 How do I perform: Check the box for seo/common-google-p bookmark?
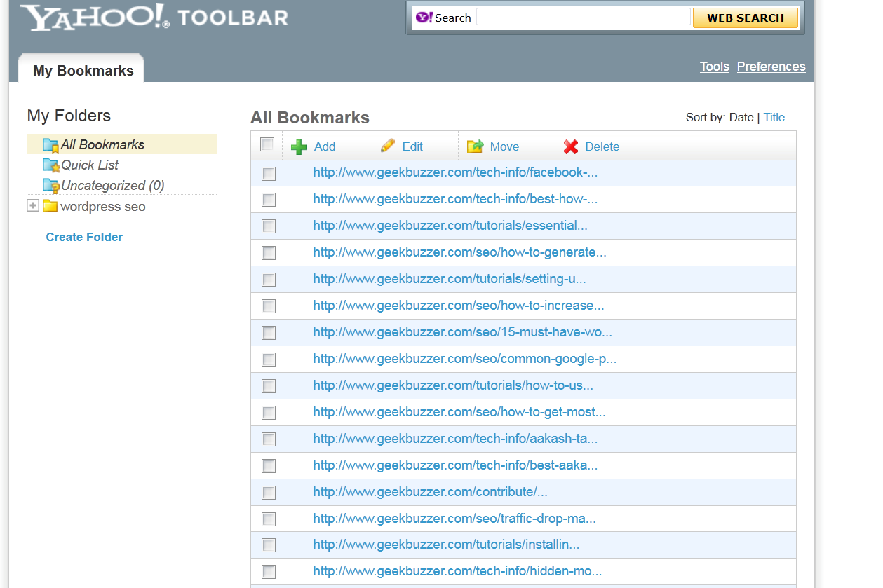[269, 360]
